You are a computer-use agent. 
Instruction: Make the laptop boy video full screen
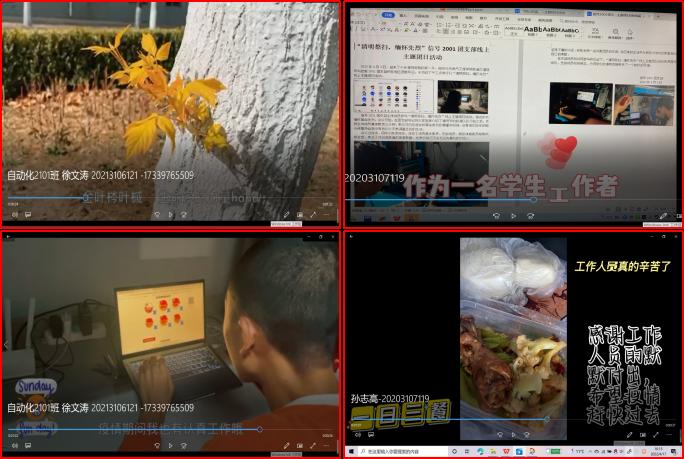[x=313, y=445]
